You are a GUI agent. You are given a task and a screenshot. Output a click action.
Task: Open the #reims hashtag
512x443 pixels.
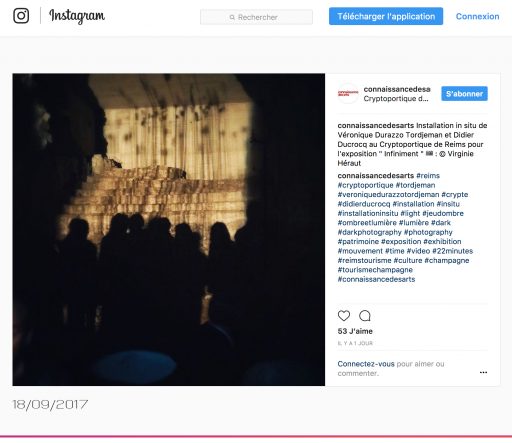428,176
